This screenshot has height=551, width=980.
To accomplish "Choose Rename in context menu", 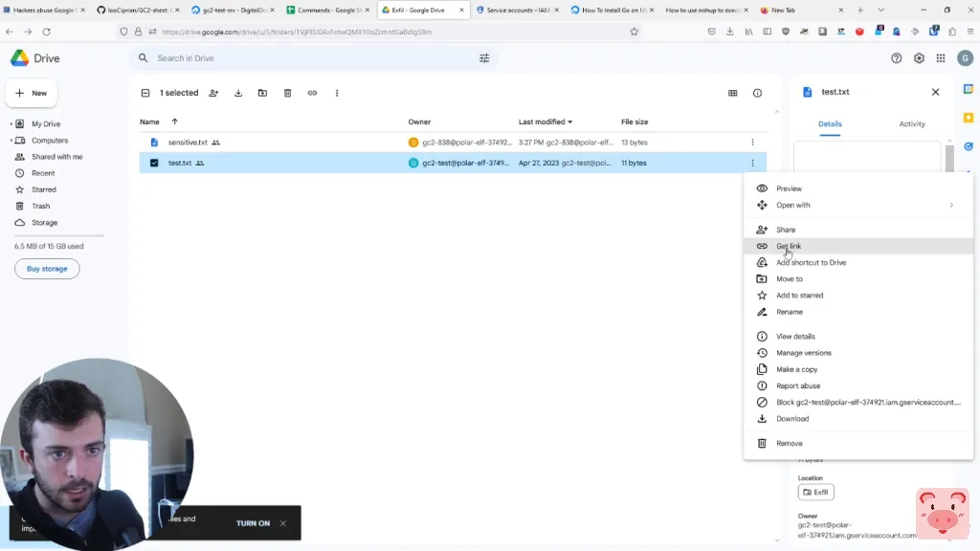I will click(858, 312).
